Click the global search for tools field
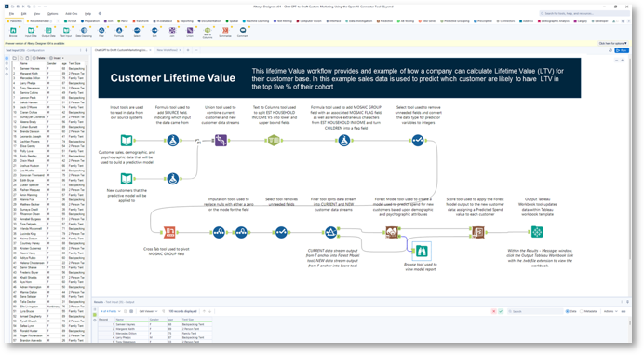The height and width of the screenshot is (355, 644). click(x=584, y=14)
